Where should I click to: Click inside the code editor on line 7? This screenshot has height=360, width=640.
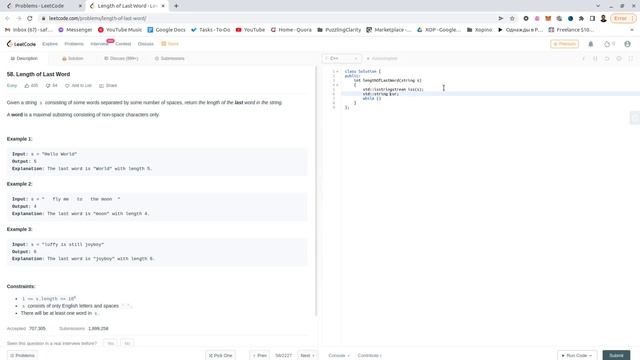pos(490,98)
